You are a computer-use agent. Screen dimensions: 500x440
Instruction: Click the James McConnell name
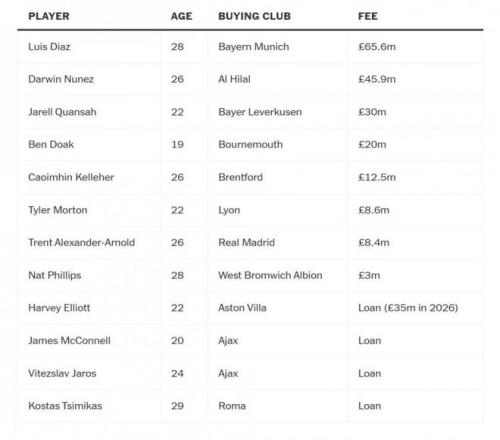click(x=69, y=341)
